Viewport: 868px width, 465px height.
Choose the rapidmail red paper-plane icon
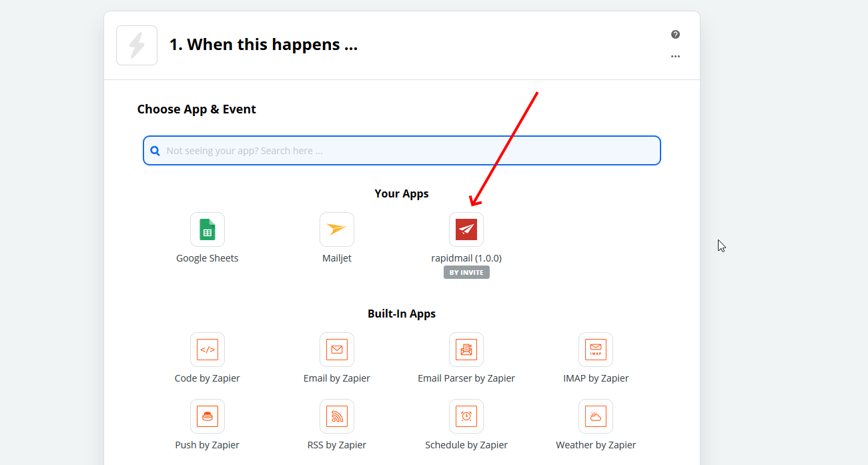pos(466,229)
